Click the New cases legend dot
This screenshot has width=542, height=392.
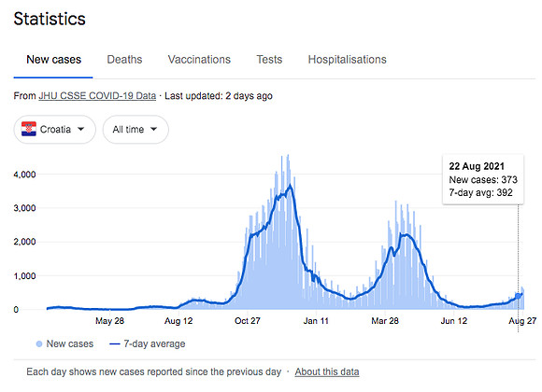tap(39, 344)
